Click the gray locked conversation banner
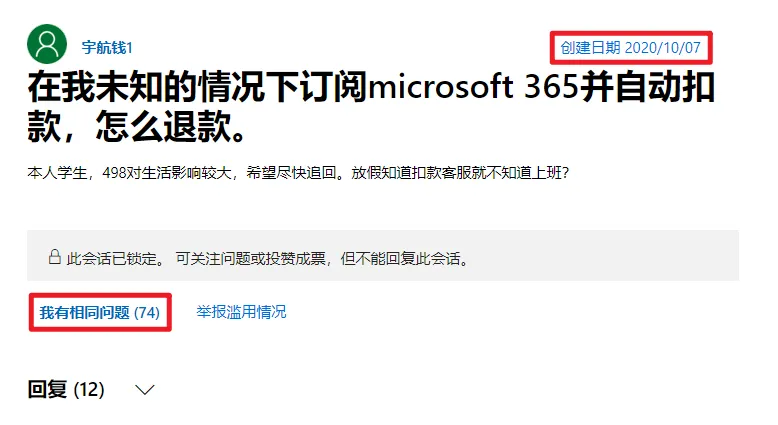The image size is (778, 425). pyautogui.click(x=383, y=255)
